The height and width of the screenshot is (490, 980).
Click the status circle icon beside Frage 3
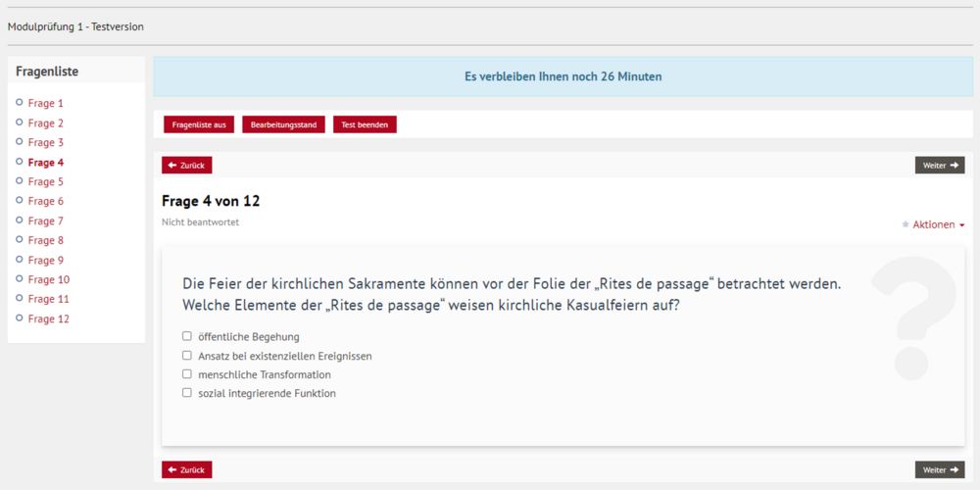(x=20, y=141)
